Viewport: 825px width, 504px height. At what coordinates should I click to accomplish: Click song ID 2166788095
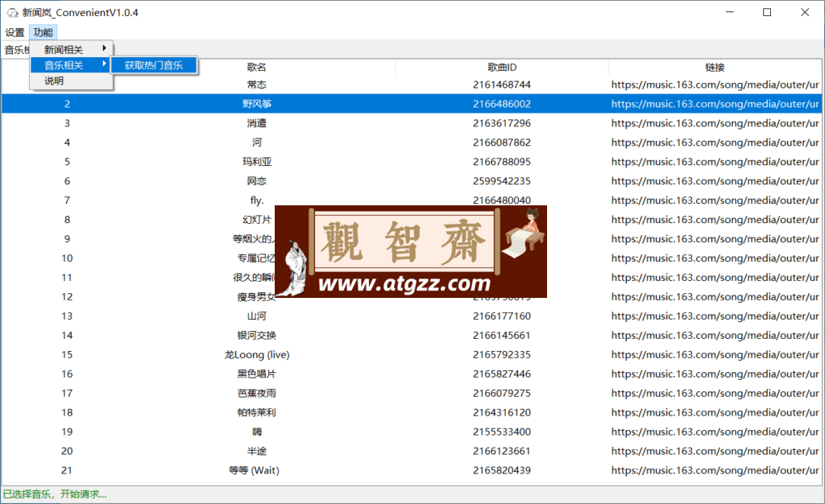coord(502,162)
